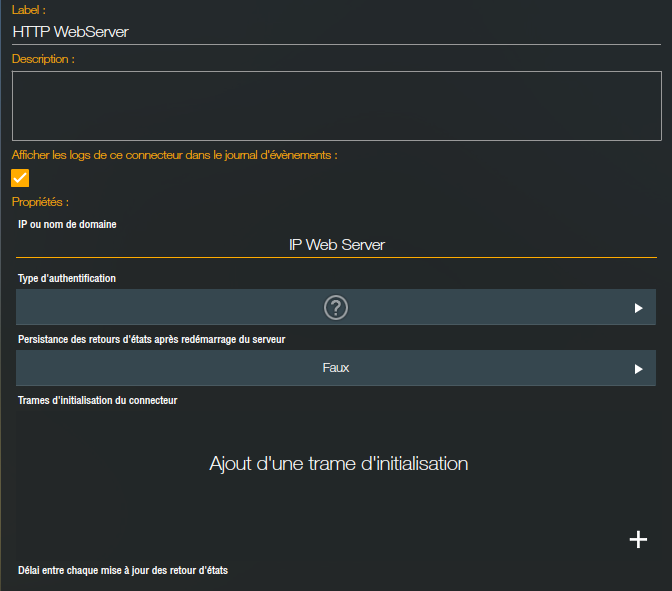Click the IP Web Server input field
The height and width of the screenshot is (591, 672).
pyautogui.click(x=336, y=245)
